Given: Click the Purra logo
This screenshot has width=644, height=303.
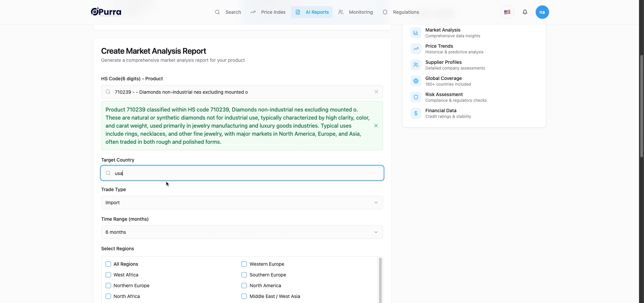Looking at the screenshot, I should click(x=106, y=12).
